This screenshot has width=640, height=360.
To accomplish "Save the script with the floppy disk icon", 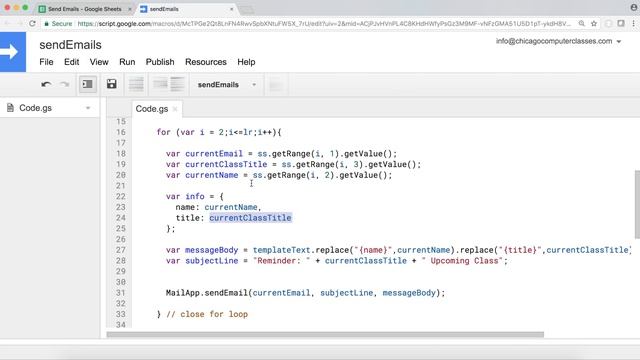I will (x=111, y=84).
